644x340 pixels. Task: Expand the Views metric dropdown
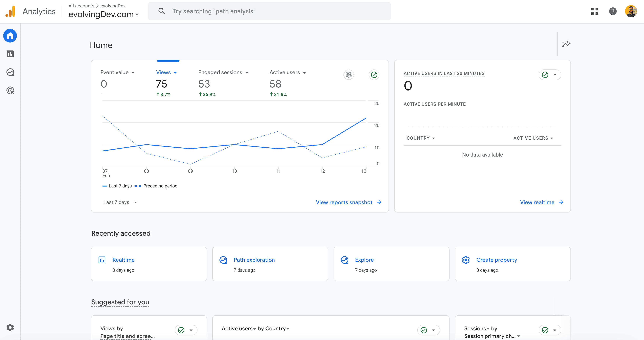(x=175, y=72)
